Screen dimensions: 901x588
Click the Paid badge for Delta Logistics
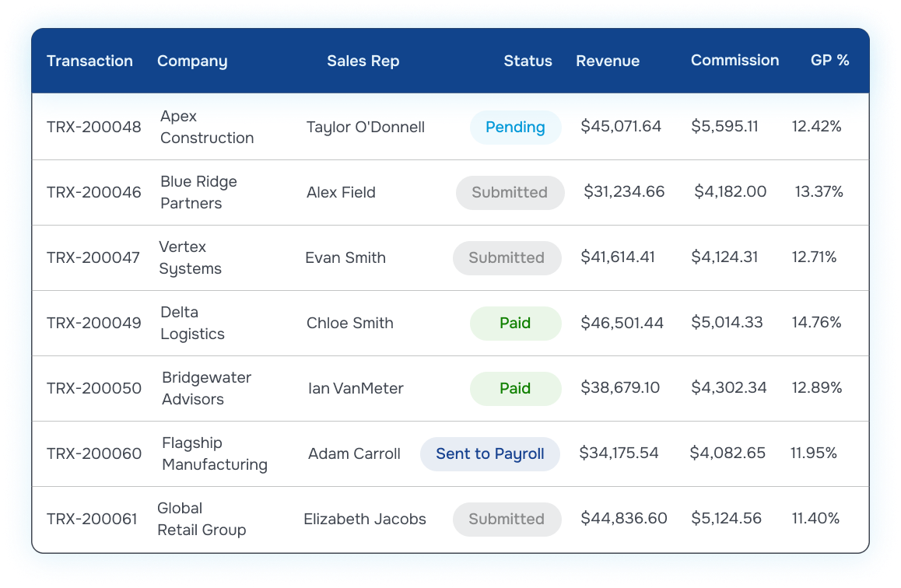click(x=515, y=323)
